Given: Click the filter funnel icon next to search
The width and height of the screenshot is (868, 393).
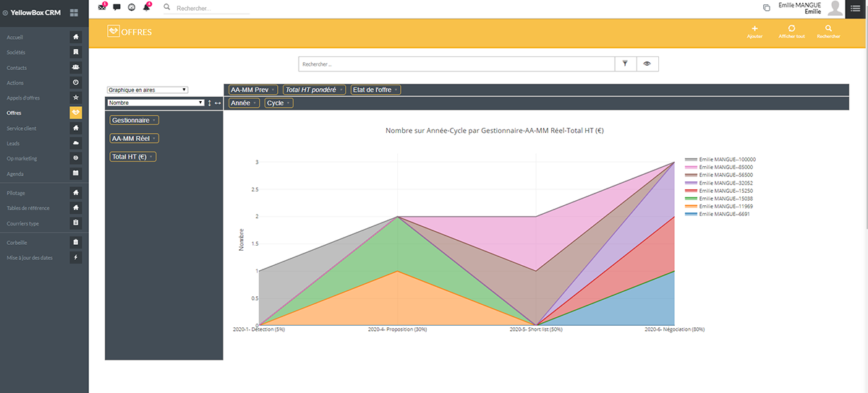Looking at the screenshot, I should pyautogui.click(x=625, y=64).
